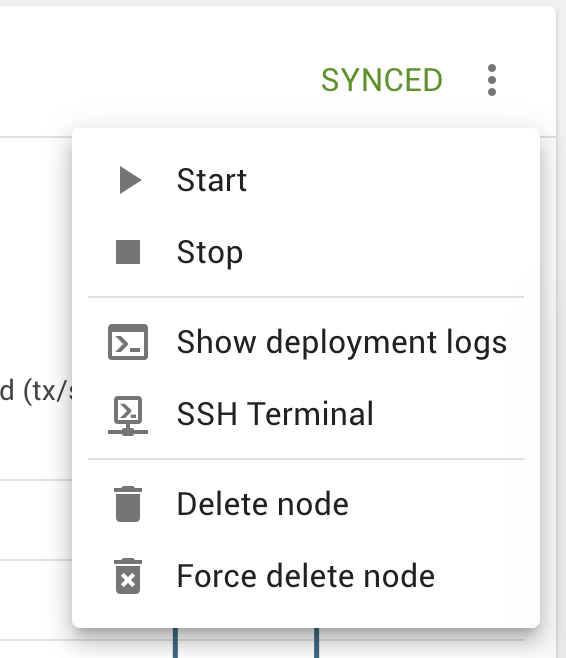
Task: Click the green SYNCED status label
Action: click(382, 80)
